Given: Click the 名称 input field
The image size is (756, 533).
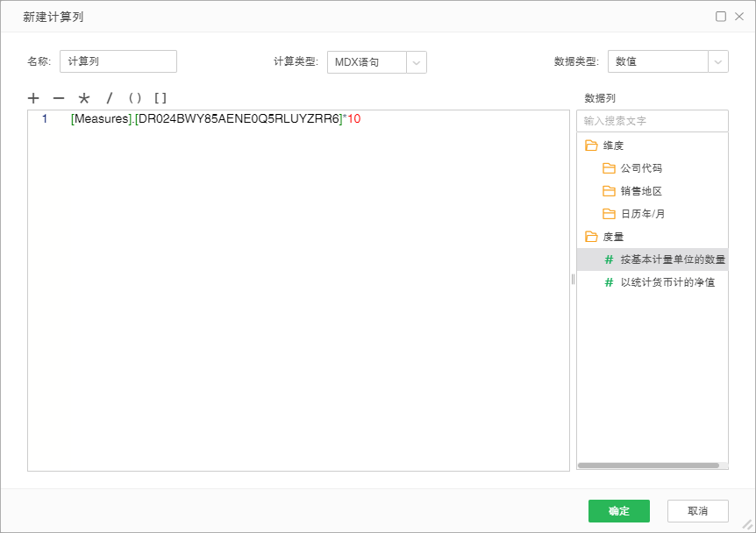Looking at the screenshot, I should 118,61.
